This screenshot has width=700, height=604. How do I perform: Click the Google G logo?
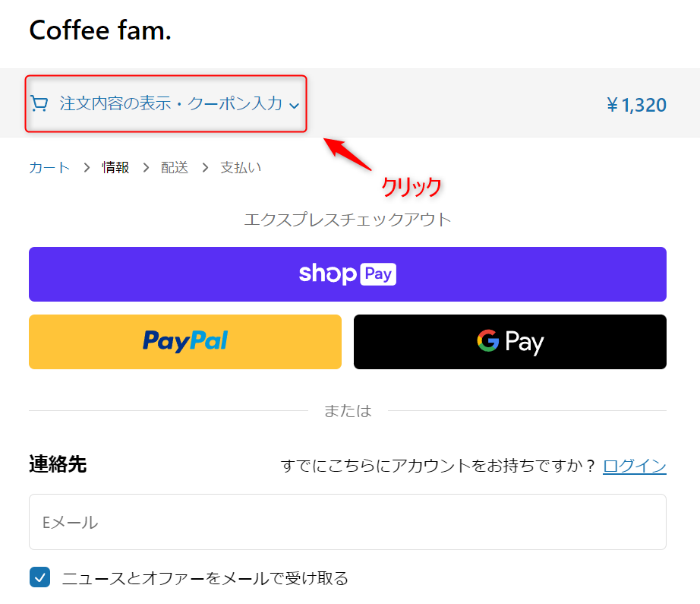pyautogui.click(x=487, y=341)
